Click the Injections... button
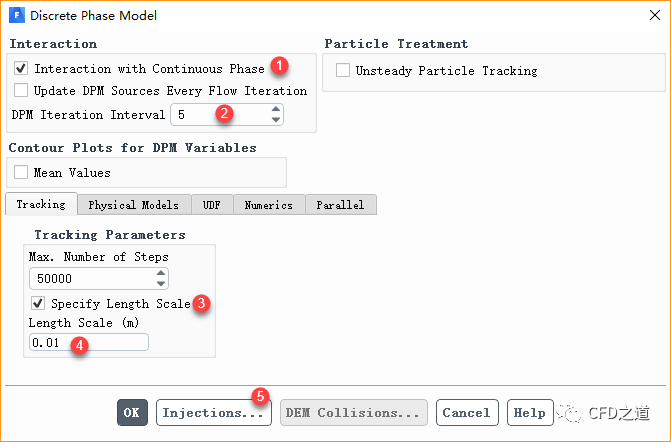 pyautogui.click(x=213, y=412)
